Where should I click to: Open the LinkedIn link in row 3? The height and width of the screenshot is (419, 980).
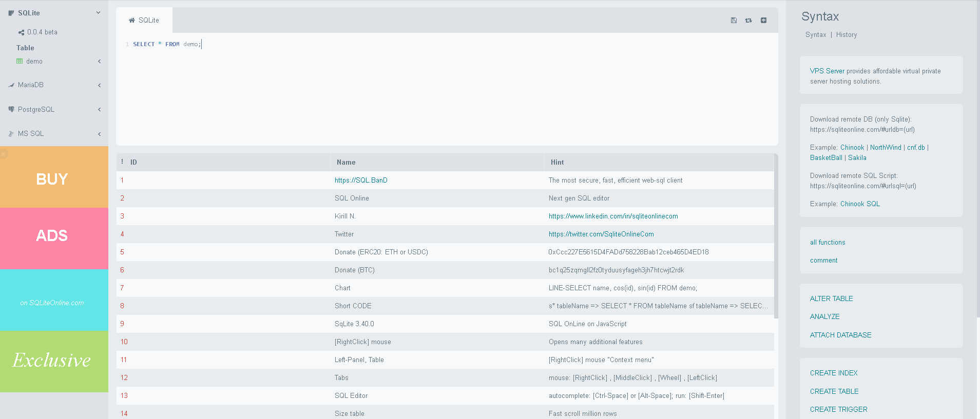coord(613,216)
